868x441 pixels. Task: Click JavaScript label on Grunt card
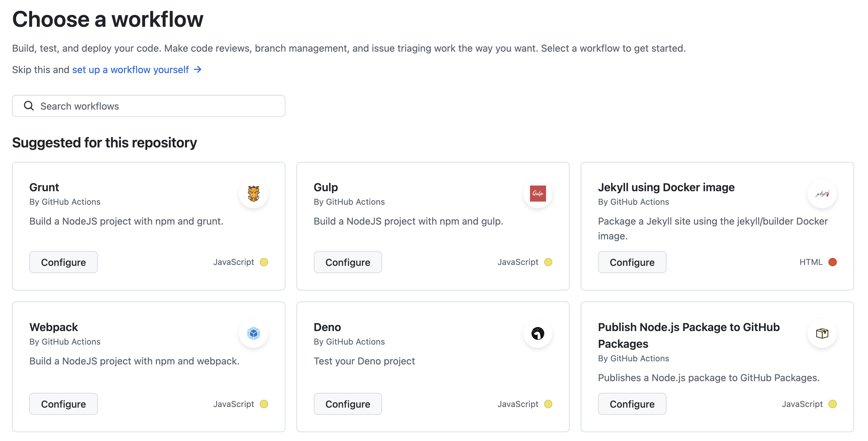(234, 262)
